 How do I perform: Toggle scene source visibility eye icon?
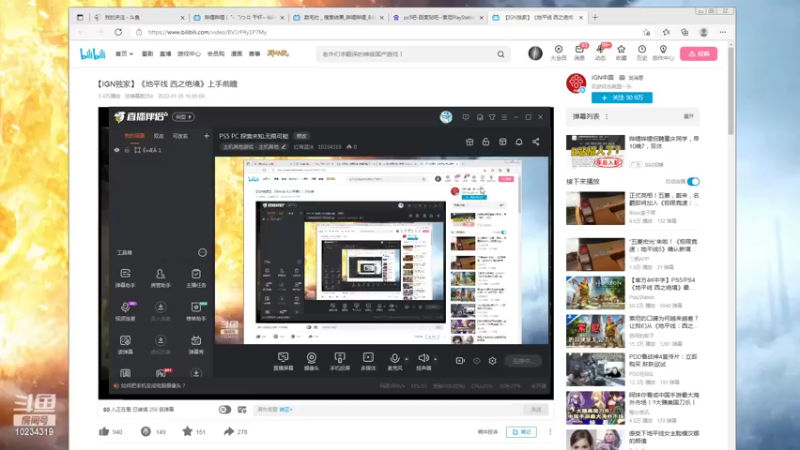click(117, 150)
